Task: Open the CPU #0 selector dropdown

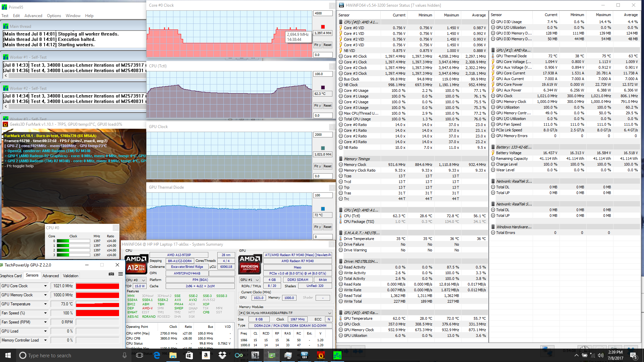Action: [x=136, y=280]
